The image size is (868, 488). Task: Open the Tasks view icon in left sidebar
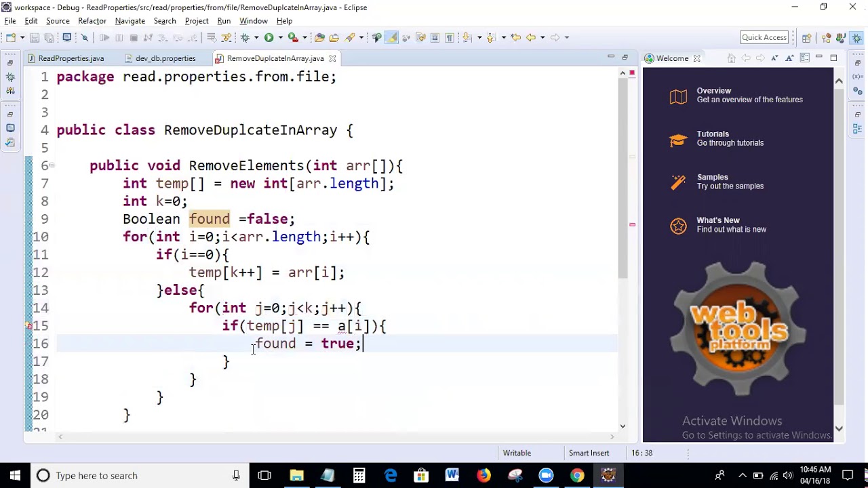pyautogui.click(x=10, y=144)
